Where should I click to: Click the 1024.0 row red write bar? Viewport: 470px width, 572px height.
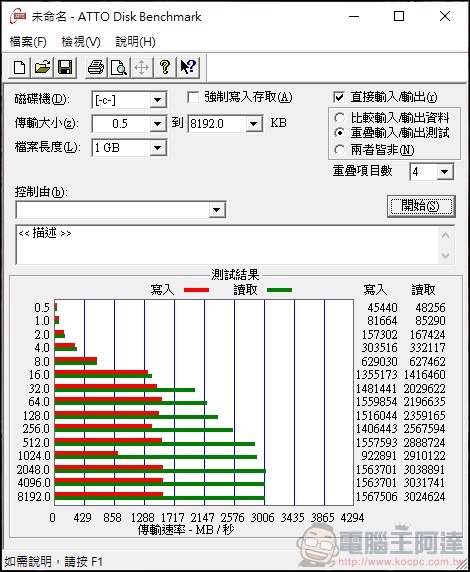coord(86,453)
